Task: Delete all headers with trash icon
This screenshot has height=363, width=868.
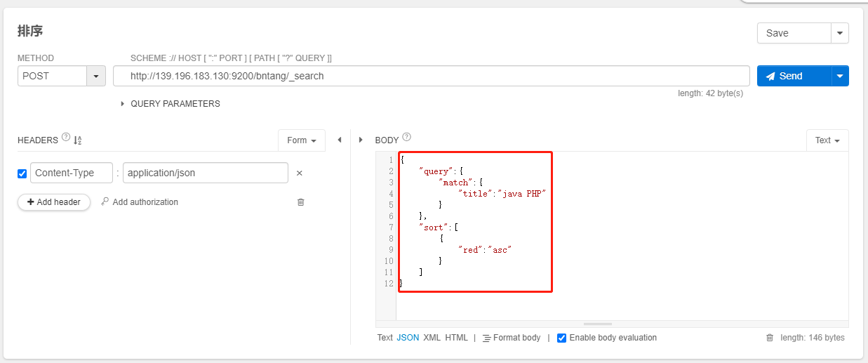Action: tap(301, 202)
